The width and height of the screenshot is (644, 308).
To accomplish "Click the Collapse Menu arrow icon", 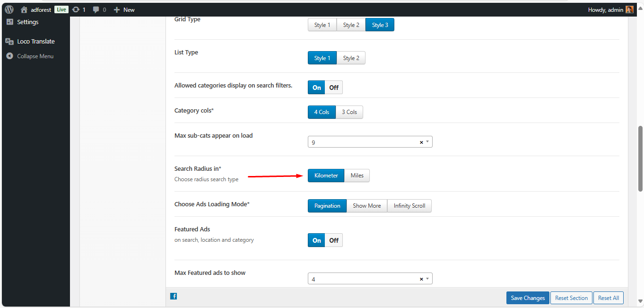I will pos(9,56).
